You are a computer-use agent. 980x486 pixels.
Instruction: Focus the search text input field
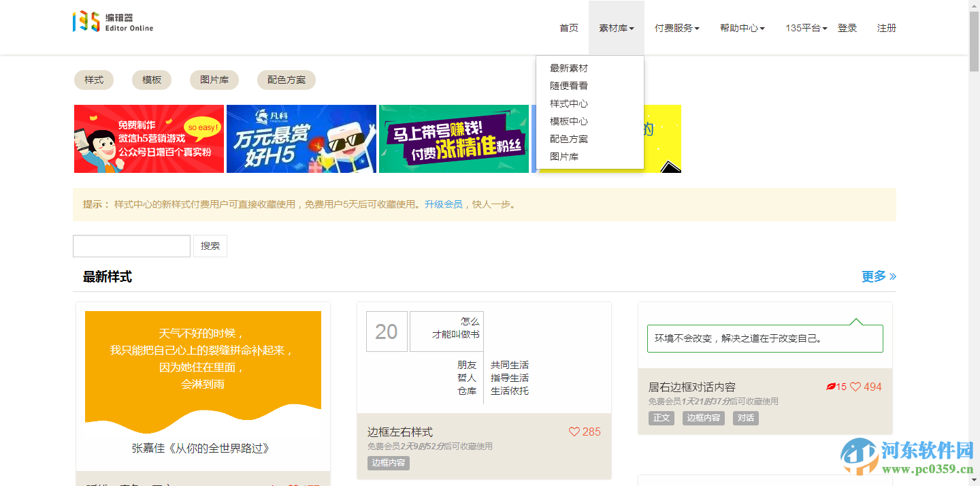pyautogui.click(x=131, y=246)
